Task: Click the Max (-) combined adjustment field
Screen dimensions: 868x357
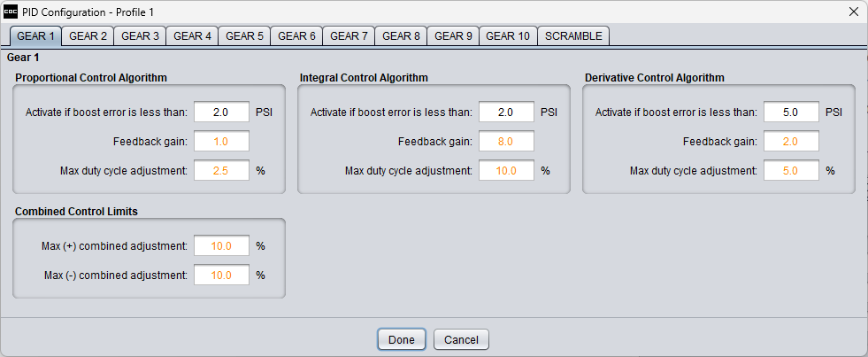Action: (x=221, y=276)
